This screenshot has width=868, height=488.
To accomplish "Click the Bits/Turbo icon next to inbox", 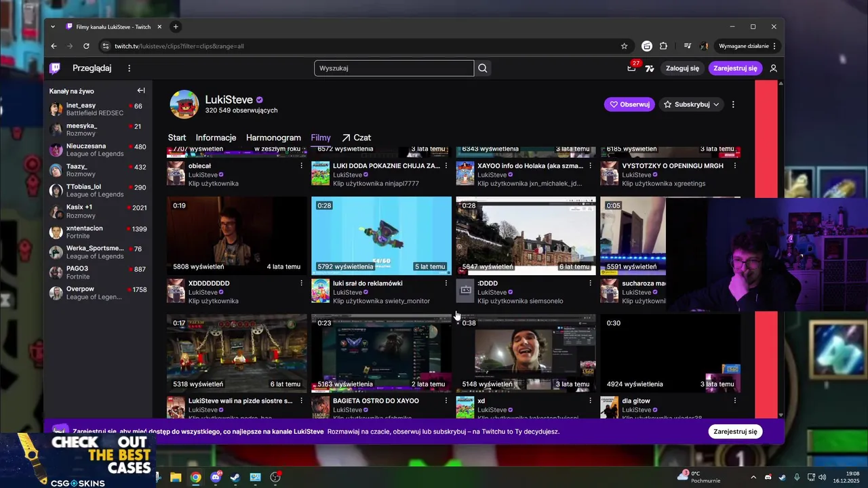I will pyautogui.click(x=650, y=68).
